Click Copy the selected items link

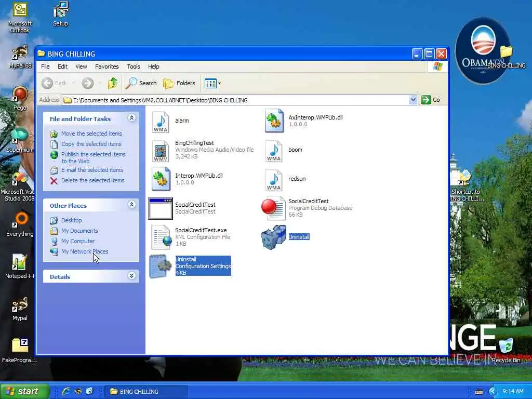point(91,144)
